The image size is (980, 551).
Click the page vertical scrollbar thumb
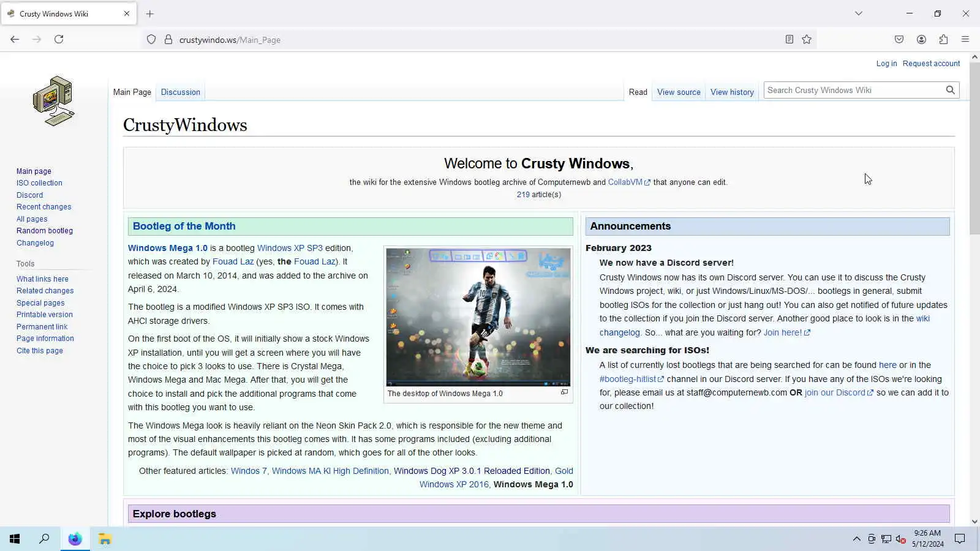(x=974, y=148)
